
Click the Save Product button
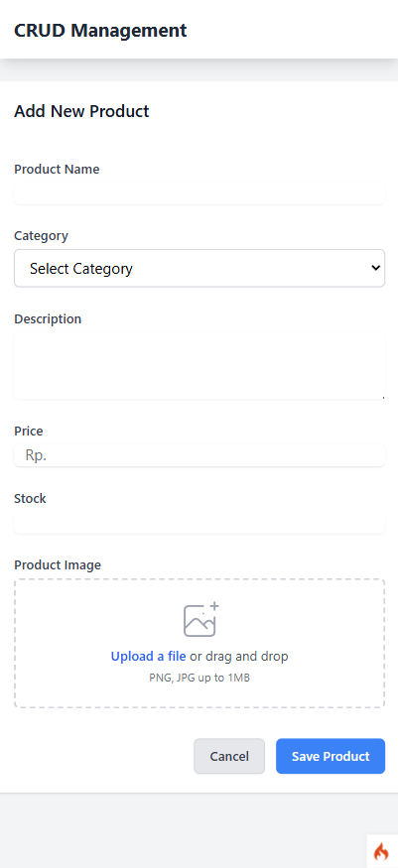(331, 756)
